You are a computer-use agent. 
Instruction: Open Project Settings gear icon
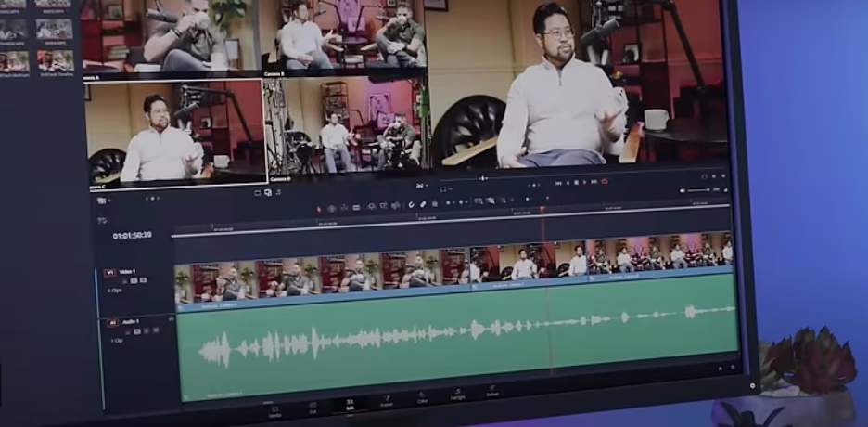(x=733, y=368)
